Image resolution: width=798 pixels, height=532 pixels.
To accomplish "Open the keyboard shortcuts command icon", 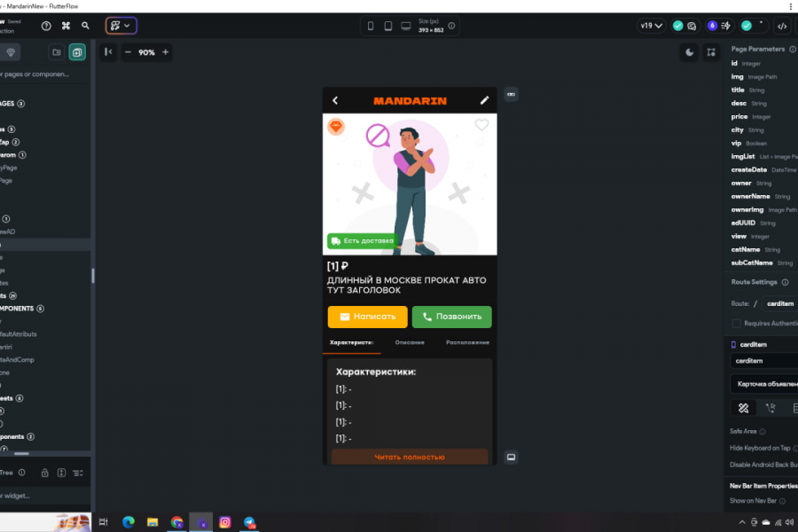I will tap(66, 26).
